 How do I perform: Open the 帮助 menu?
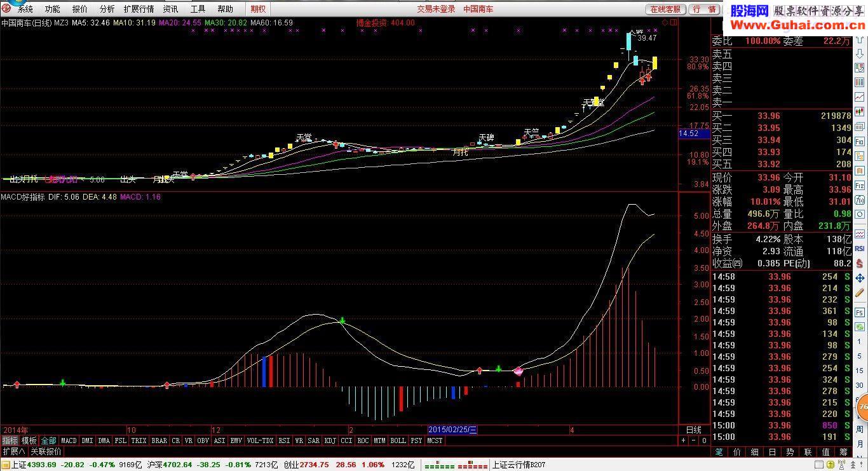[x=225, y=9]
